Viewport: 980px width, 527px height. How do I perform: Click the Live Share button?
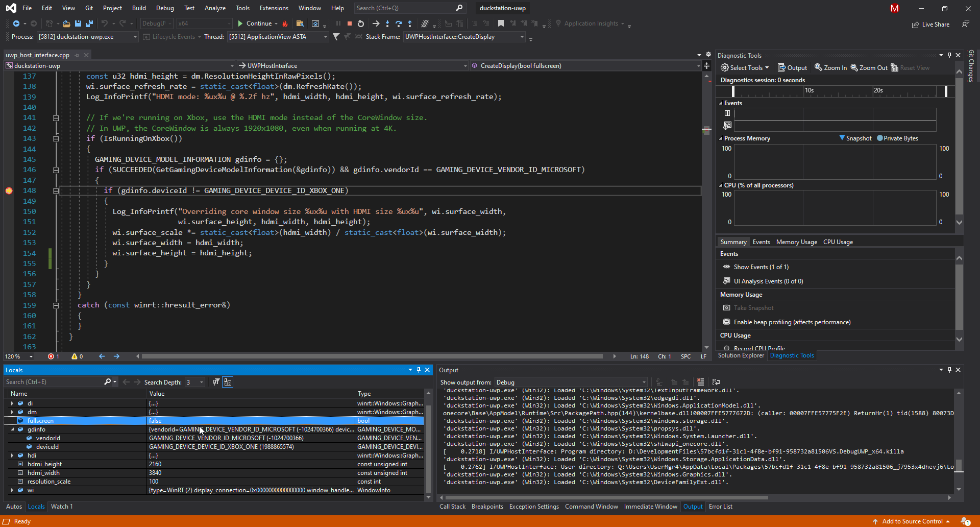(930, 25)
